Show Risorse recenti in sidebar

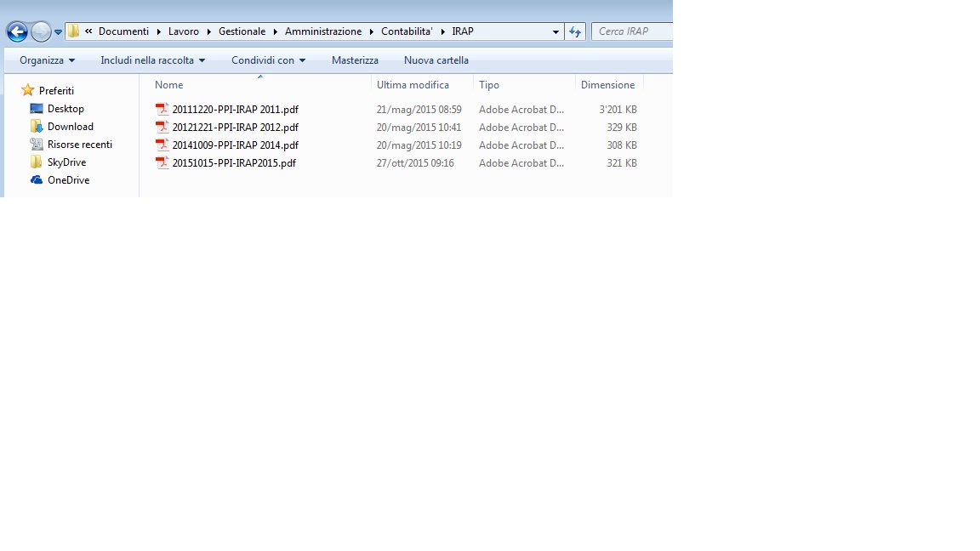pyautogui.click(x=79, y=145)
